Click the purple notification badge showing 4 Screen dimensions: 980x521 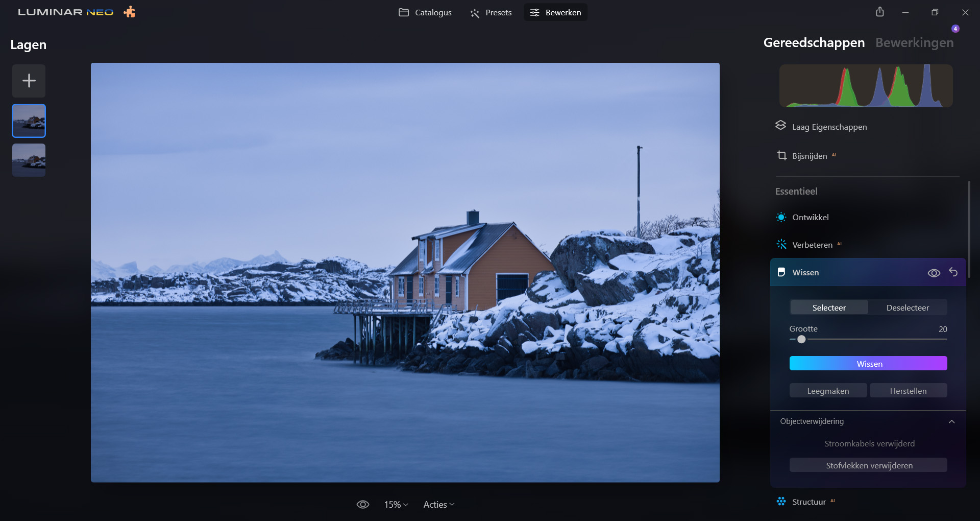955,29
